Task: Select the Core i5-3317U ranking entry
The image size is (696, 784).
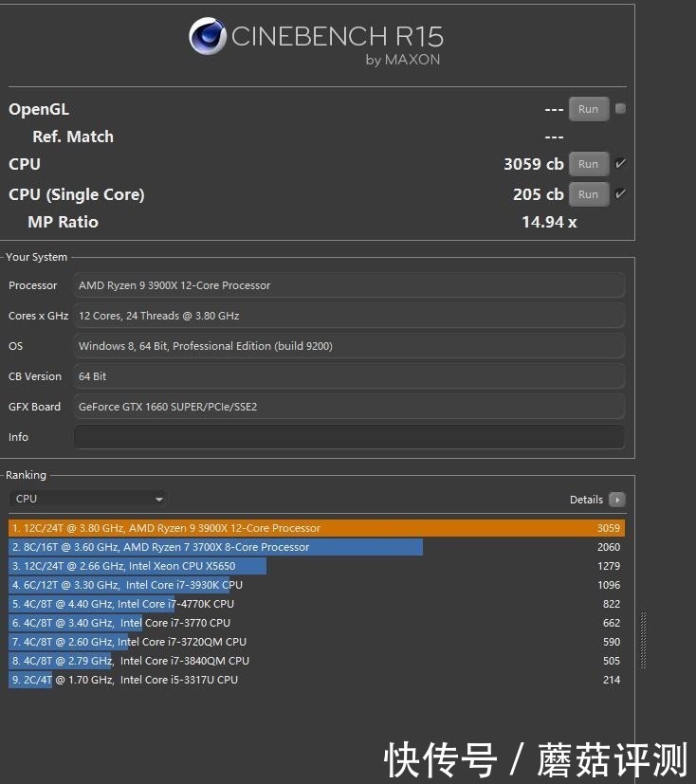Action: click(316, 680)
